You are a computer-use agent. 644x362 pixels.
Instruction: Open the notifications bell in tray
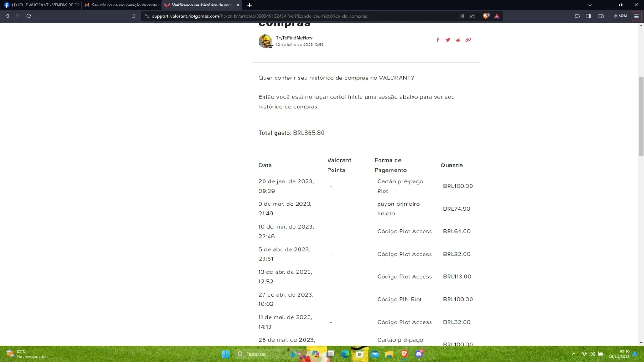(635, 354)
